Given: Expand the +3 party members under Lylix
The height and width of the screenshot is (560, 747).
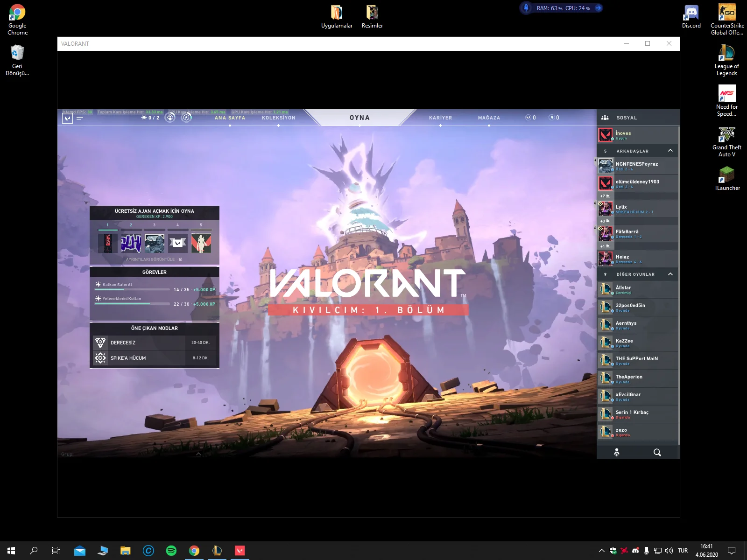Looking at the screenshot, I should click(605, 221).
